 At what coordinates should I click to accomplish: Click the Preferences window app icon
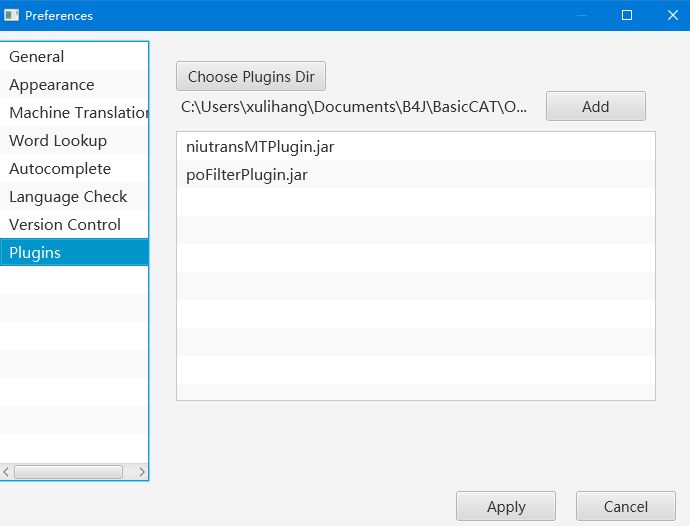[x=11, y=15]
